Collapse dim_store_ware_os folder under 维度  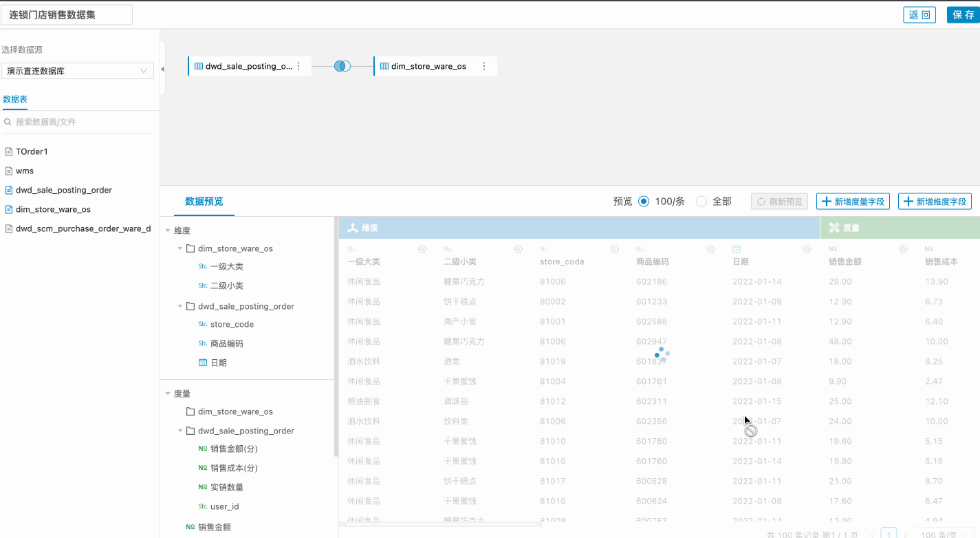point(181,248)
